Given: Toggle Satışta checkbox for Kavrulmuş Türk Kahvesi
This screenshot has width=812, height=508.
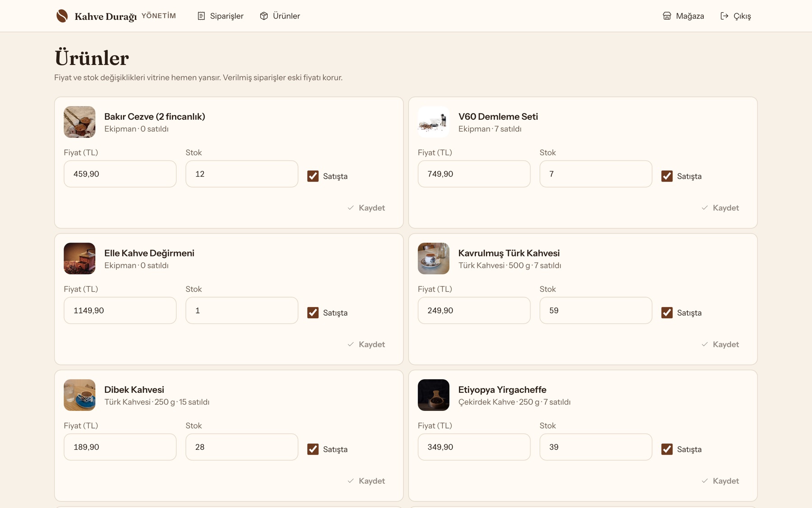Looking at the screenshot, I should [x=667, y=312].
